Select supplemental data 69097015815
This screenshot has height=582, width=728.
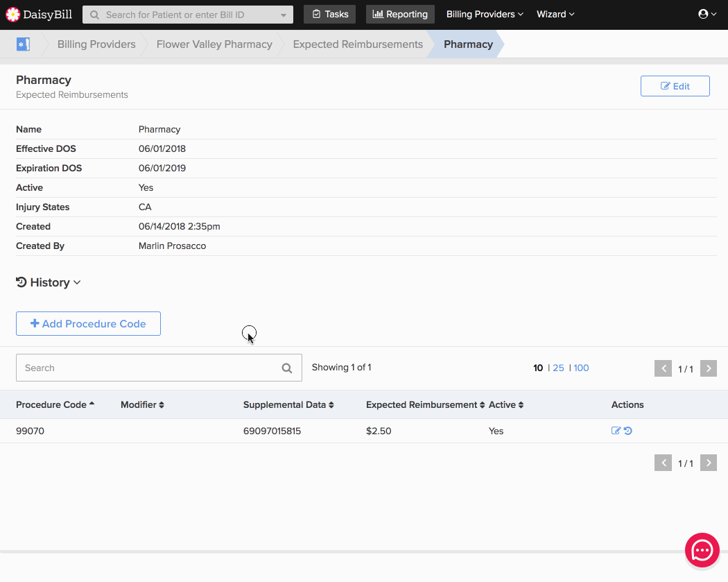[x=272, y=431]
